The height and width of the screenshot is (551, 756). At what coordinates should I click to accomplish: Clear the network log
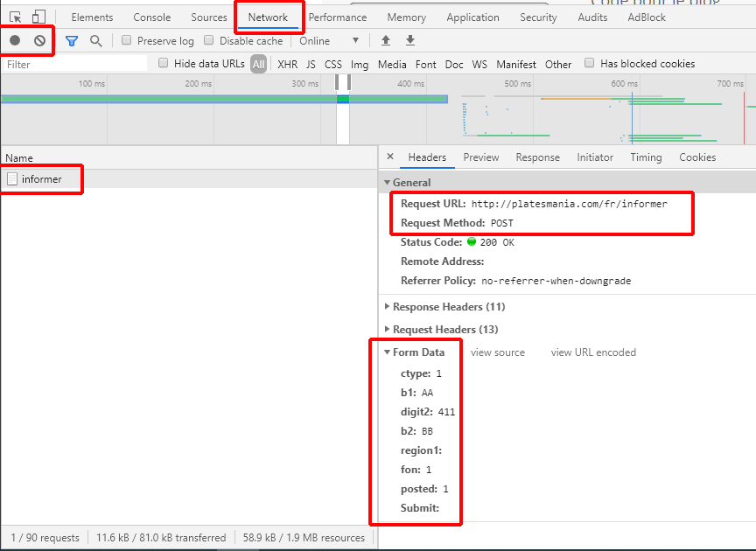pyautogui.click(x=39, y=40)
